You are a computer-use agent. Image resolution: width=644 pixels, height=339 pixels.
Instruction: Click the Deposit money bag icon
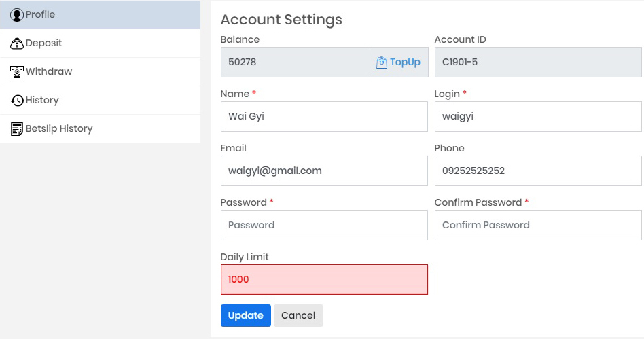click(x=17, y=43)
